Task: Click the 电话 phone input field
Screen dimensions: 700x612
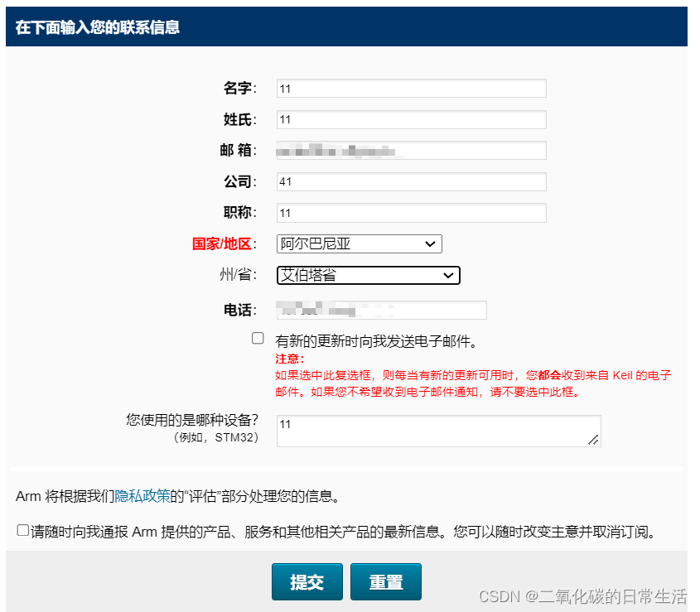Action: coord(382,310)
